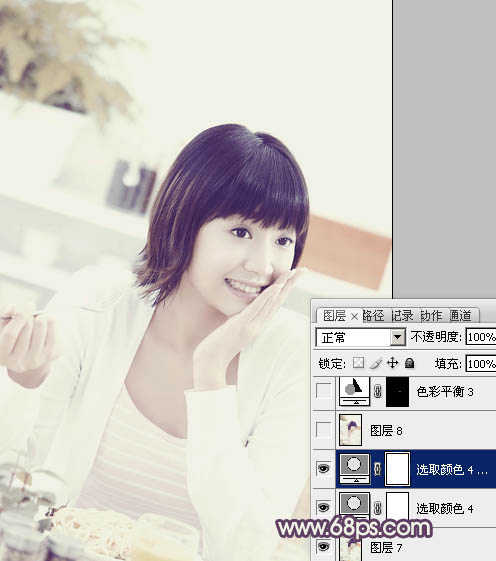The image size is (496, 561).
Task: Switch to the 路径 tab
Action: pos(374,316)
